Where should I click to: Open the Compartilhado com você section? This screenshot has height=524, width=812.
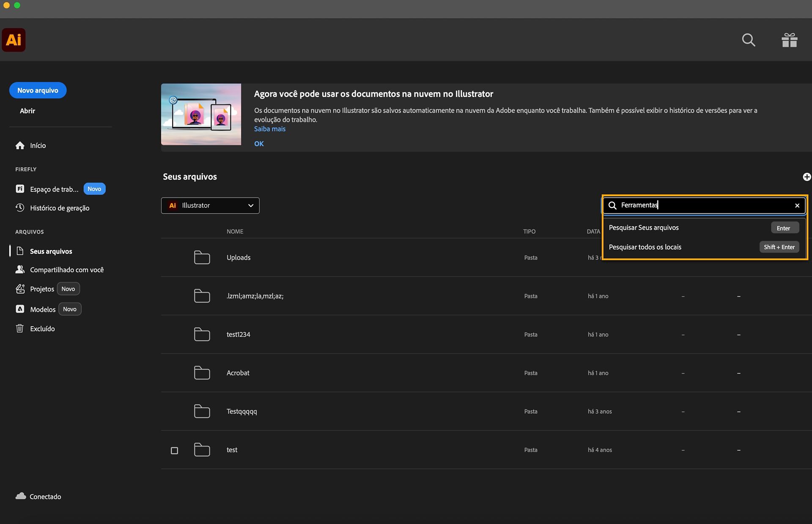[x=60, y=270]
